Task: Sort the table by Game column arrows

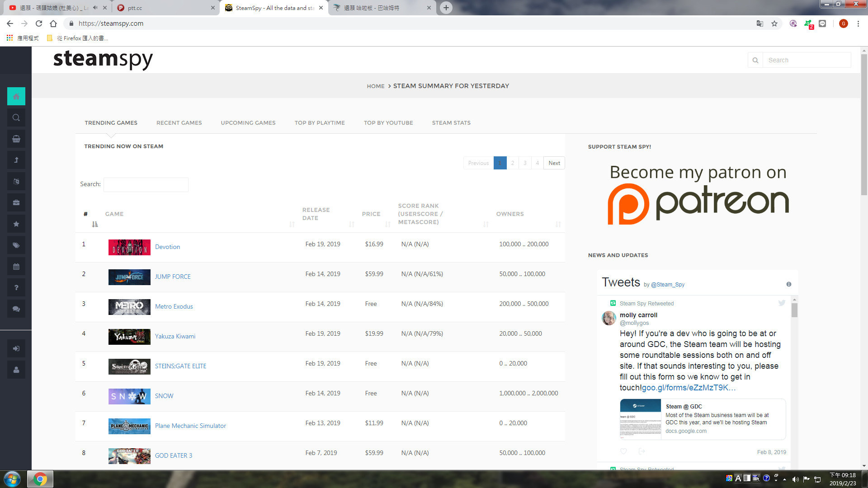Action: [292, 225]
